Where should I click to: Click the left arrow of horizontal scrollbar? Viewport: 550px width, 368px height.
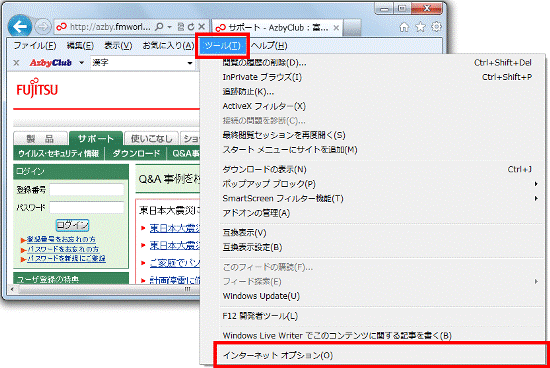click(x=12, y=289)
